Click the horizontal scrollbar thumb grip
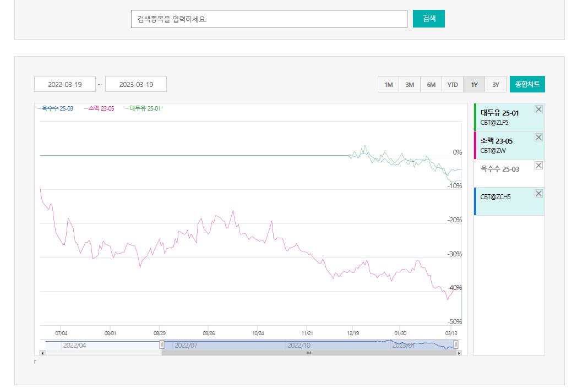The width and height of the screenshot is (588, 389). tap(309, 353)
